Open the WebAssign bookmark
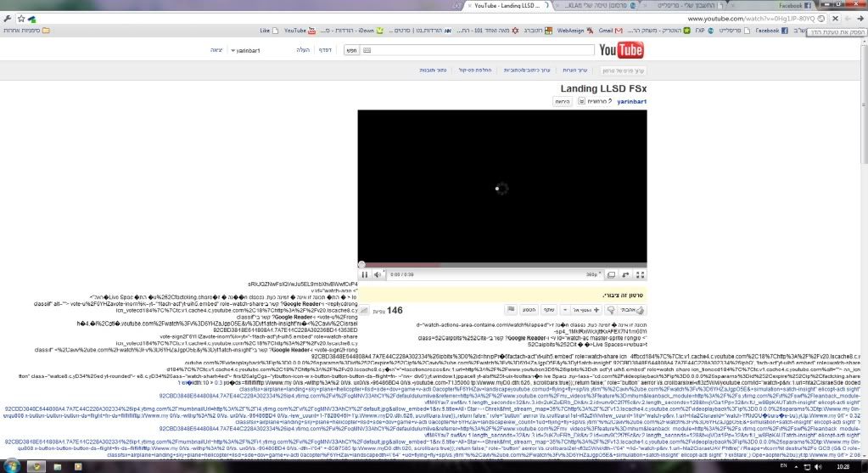This screenshot has width=868, height=473. coord(574,31)
